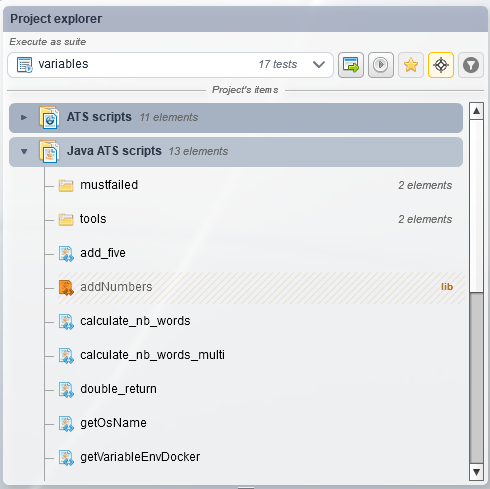Click the getOsName script icon
Image resolution: width=490 pixels, height=489 pixels.
(x=66, y=424)
